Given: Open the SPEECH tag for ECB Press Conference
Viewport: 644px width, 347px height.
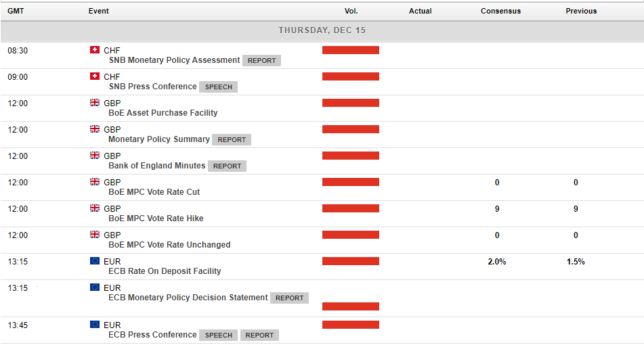Looking at the screenshot, I should [219, 335].
